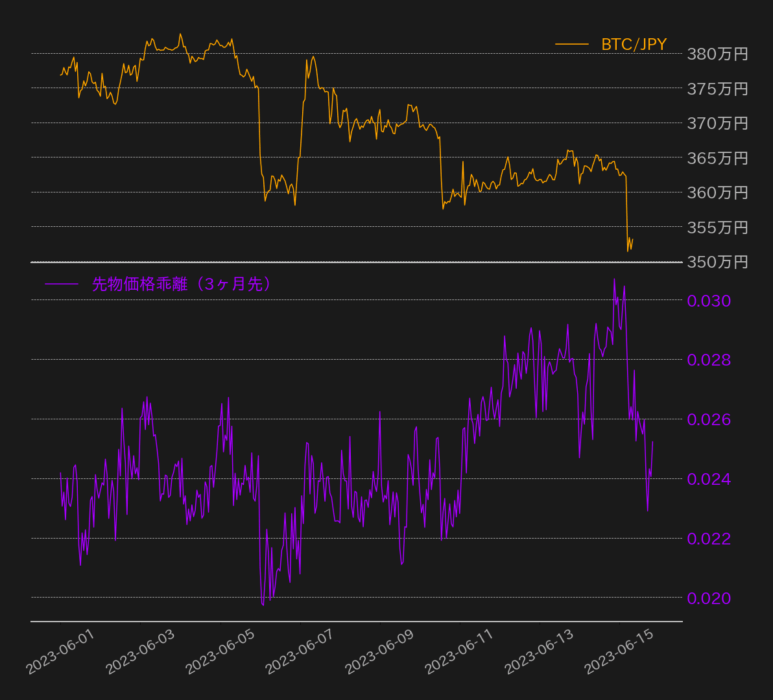Click the 350万円 y-axis label
The image size is (773, 700).
coord(717,262)
